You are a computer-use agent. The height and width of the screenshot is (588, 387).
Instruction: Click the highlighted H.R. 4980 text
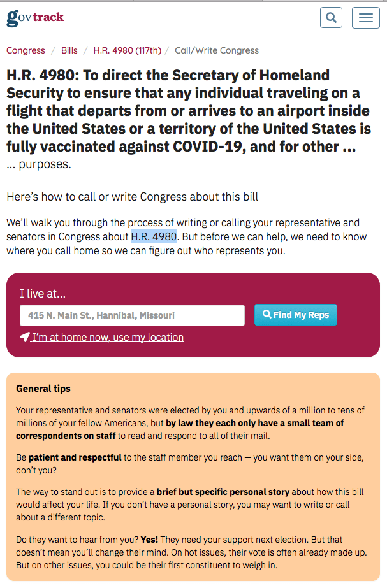pos(154,237)
